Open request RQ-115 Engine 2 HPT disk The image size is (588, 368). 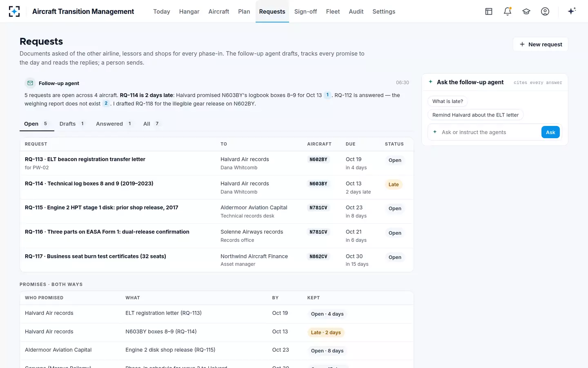pos(216,211)
